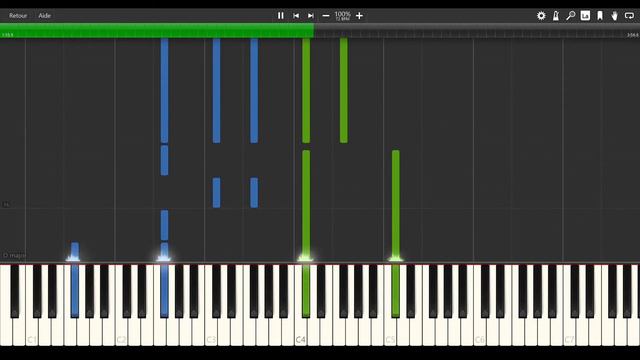The width and height of the screenshot is (640, 360).
Task: Jump back with the previous/rewind button
Action: click(x=296, y=16)
